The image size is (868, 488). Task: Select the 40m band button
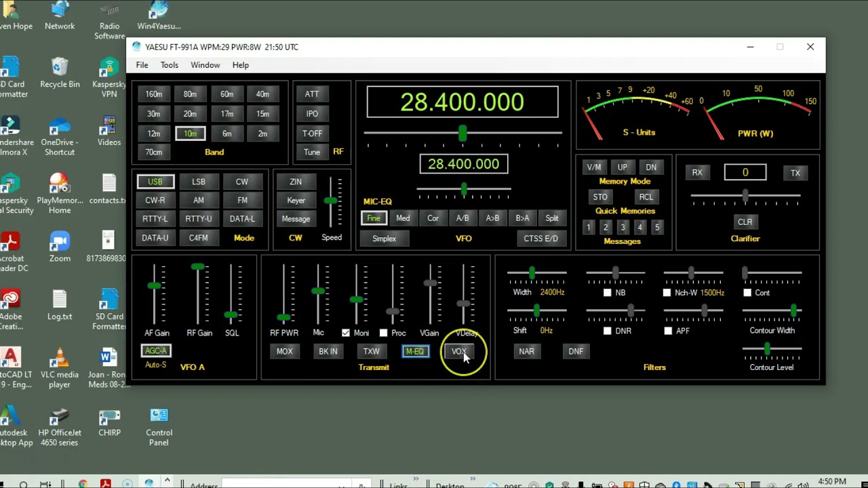click(x=262, y=94)
